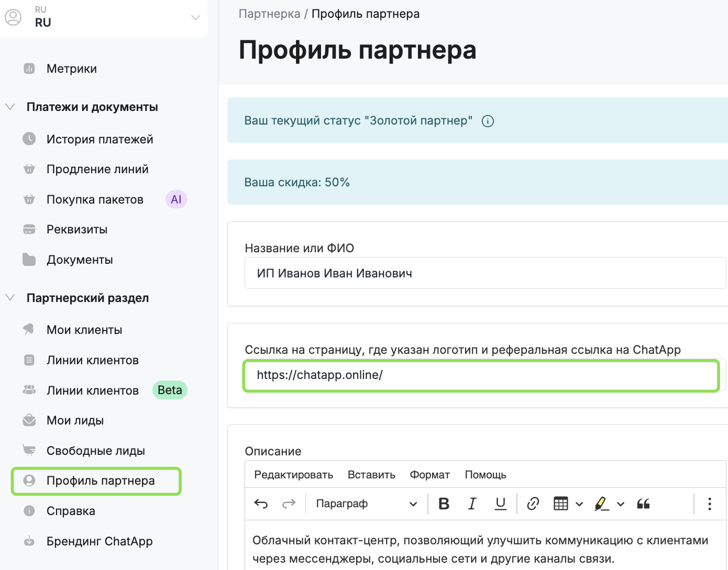
Task: Collapse the Партнерский раздел section
Action: 10,298
